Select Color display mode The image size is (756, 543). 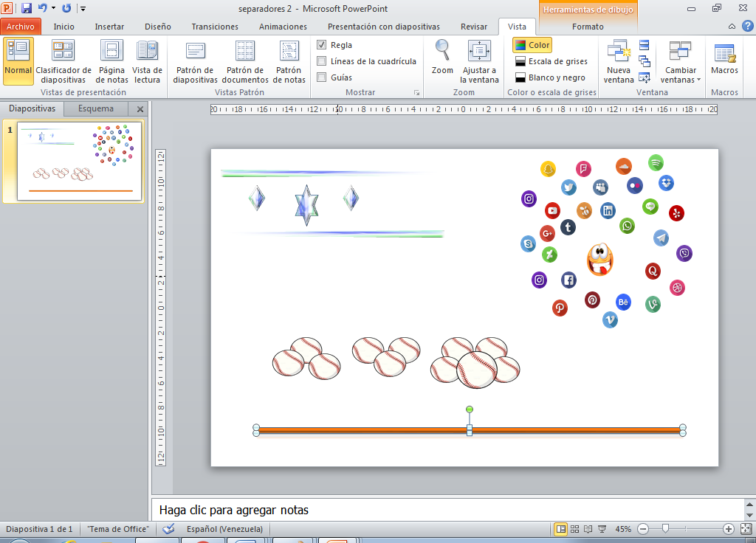pyautogui.click(x=532, y=45)
